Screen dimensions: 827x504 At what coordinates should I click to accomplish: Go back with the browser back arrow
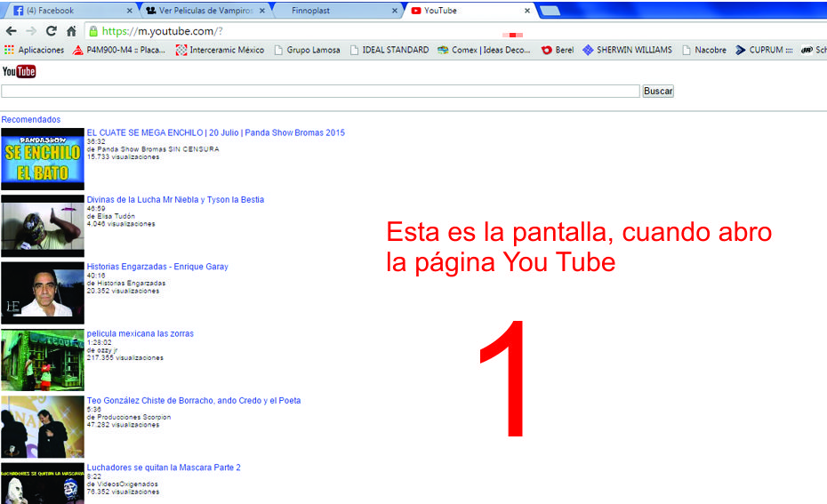(11, 31)
